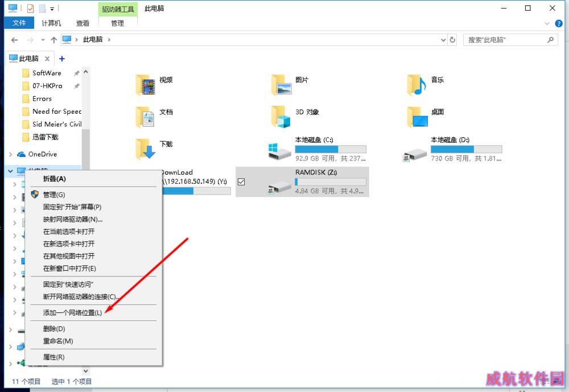Switch to the 查看 ribbon tab
Screen dimensions: 569x392
click(83, 23)
